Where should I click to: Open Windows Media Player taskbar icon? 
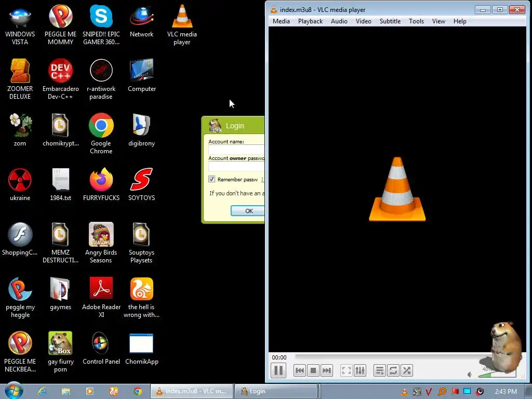(89, 391)
